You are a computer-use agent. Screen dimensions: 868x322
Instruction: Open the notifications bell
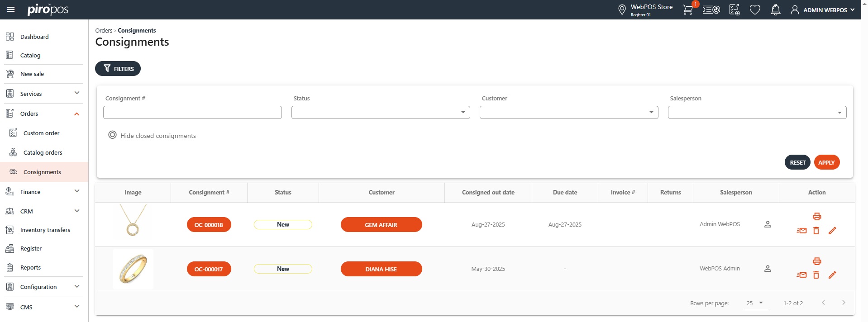(775, 10)
